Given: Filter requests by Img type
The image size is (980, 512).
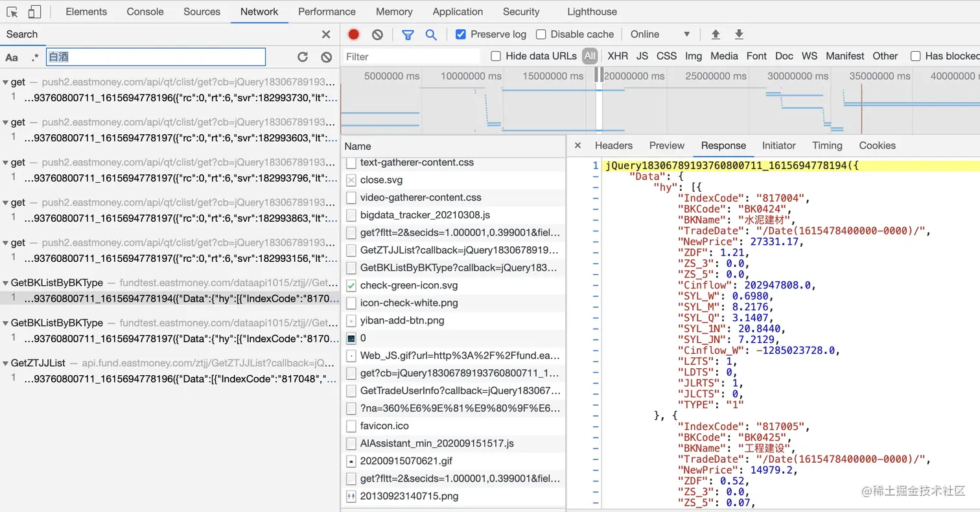Looking at the screenshot, I should tap(694, 56).
